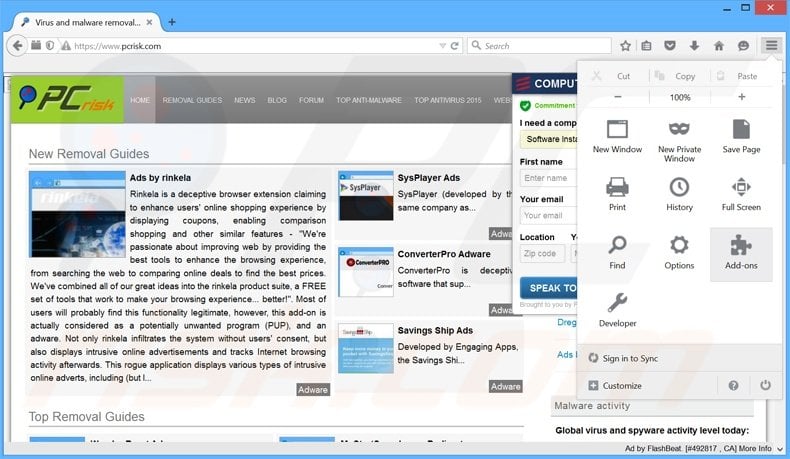This screenshot has width=790, height=459.
Task: Zoom in with the plus button
Action: 742,97
